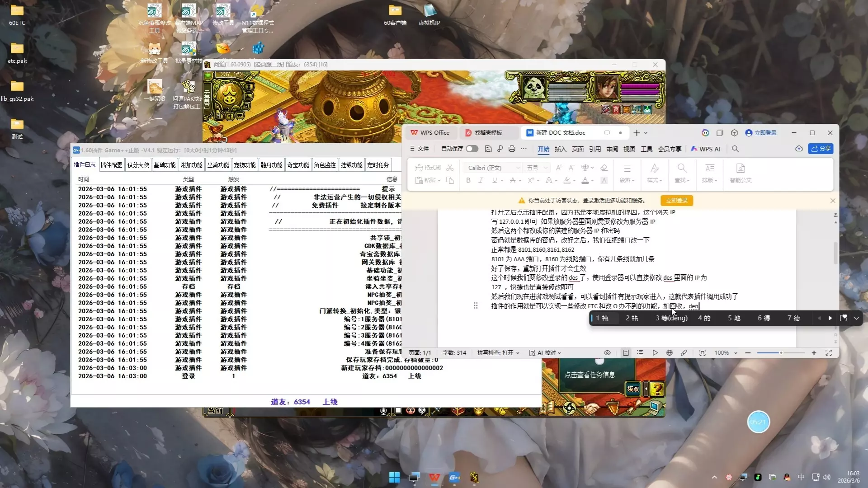This screenshot has width=868, height=488.
Task: Select IME candidate 2 托
Action: click(632, 318)
